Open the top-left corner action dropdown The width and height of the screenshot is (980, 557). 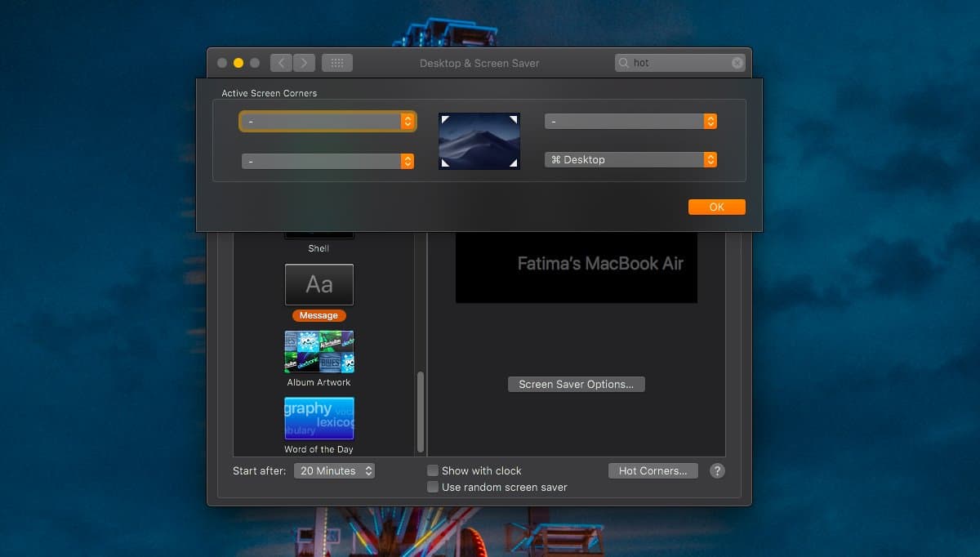click(327, 121)
